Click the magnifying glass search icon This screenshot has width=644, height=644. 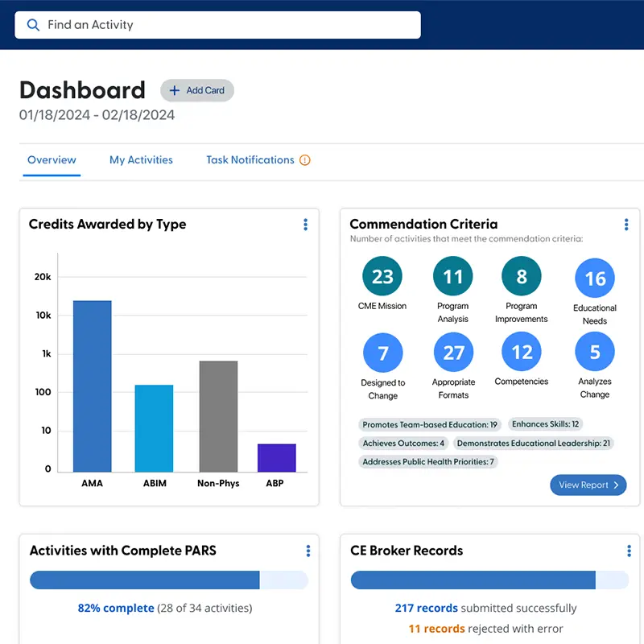click(x=33, y=25)
